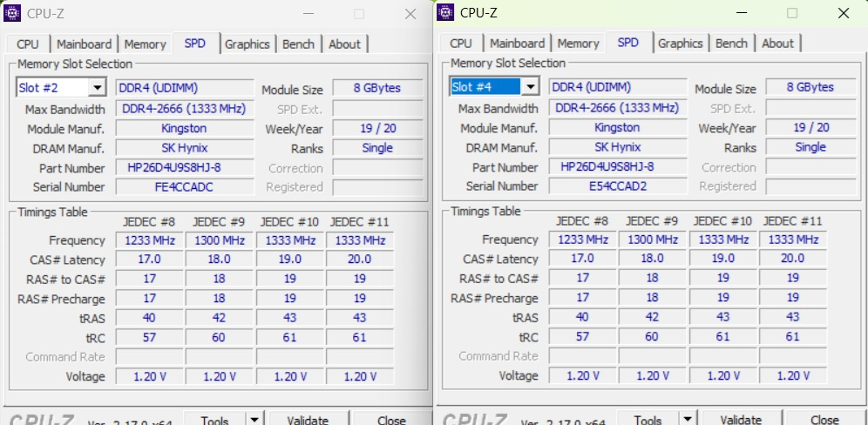This screenshot has width=868, height=425.
Task: Click CPU-Z app icon in left window title
Action: coord(11,13)
